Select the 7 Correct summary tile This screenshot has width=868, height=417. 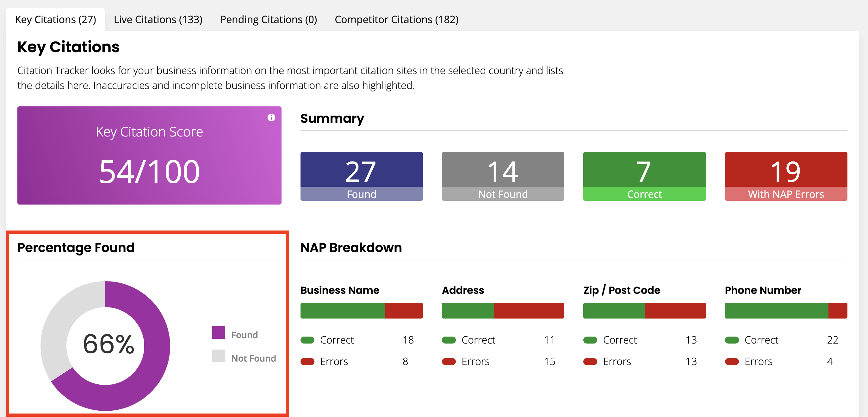click(644, 176)
